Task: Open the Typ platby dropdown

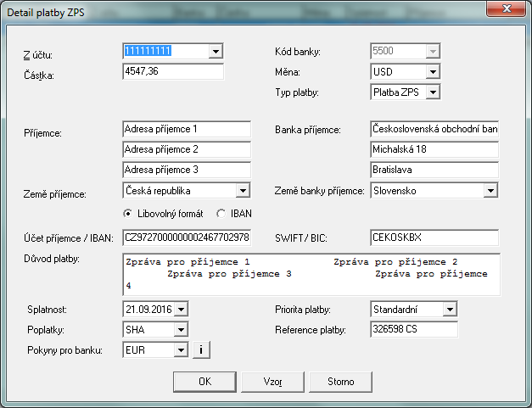Action: [x=433, y=92]
